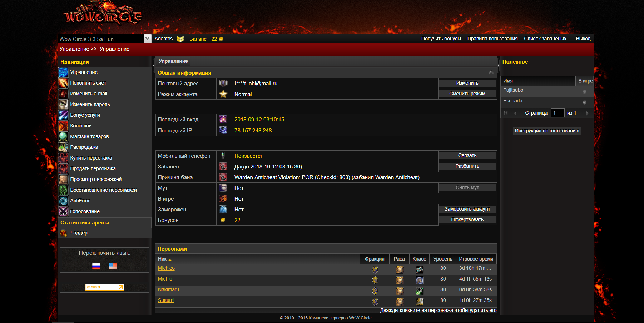Image resolution: width=644 pixels, height=323 pixels.
Task: Open Правила пользования top menu item
Action: [492, 39]
